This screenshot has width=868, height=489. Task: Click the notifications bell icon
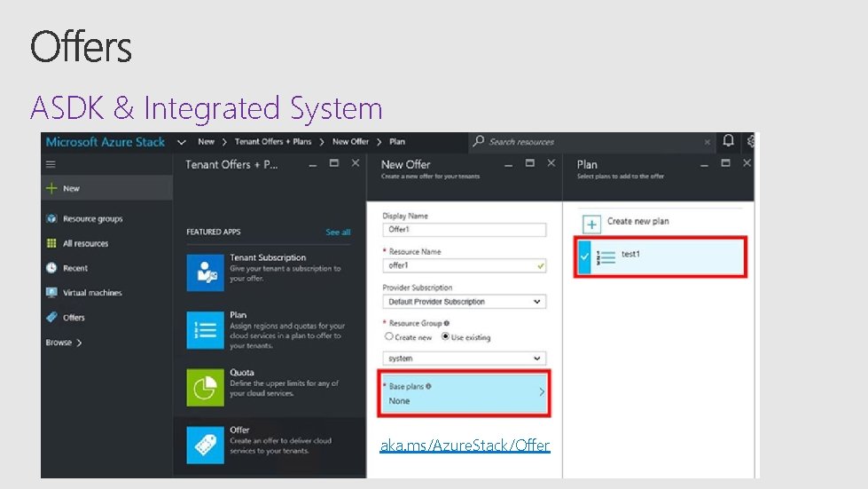728,140
